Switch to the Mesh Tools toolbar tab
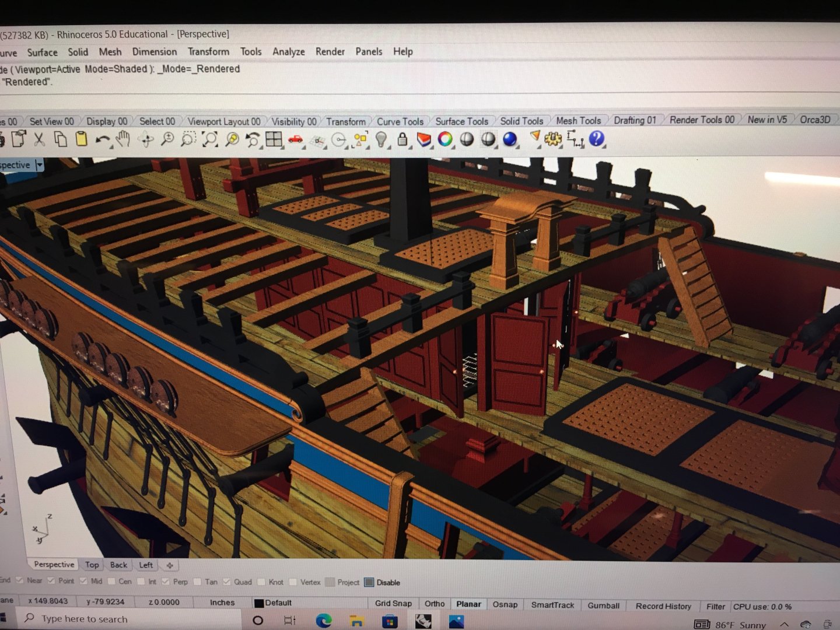 coord(578,120)
